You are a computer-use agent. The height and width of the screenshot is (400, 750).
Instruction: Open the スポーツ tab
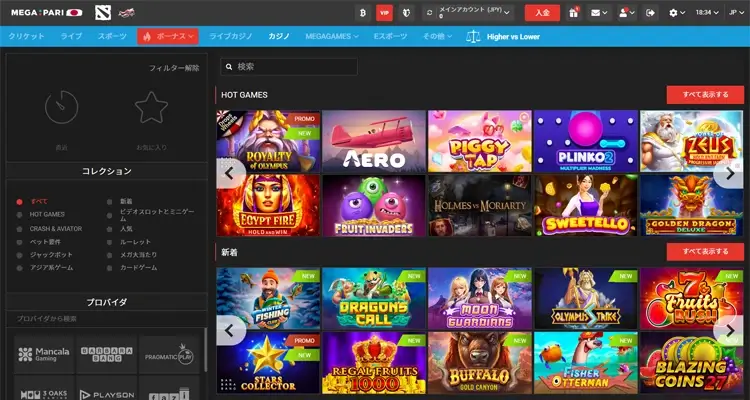(112, 36)
